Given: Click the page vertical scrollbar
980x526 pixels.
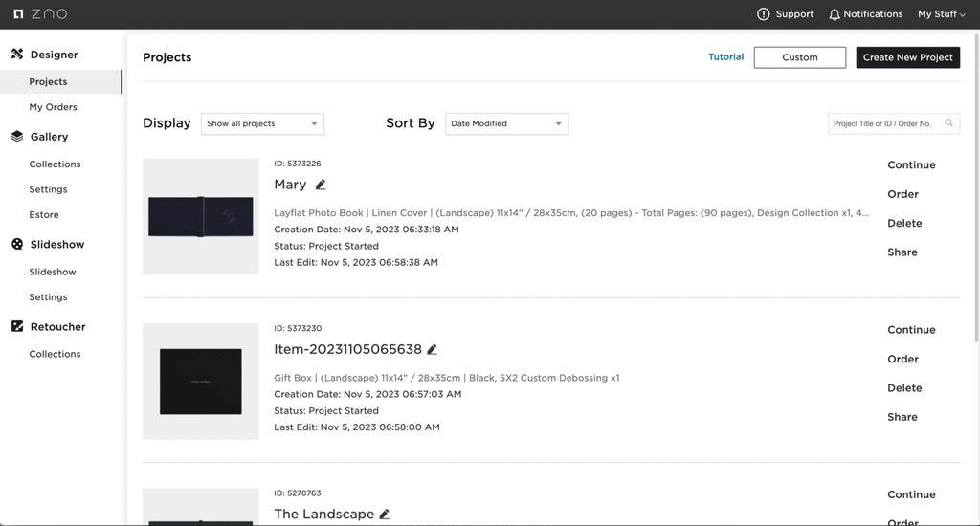Looking at the screenshot, I should coord(976,187).
